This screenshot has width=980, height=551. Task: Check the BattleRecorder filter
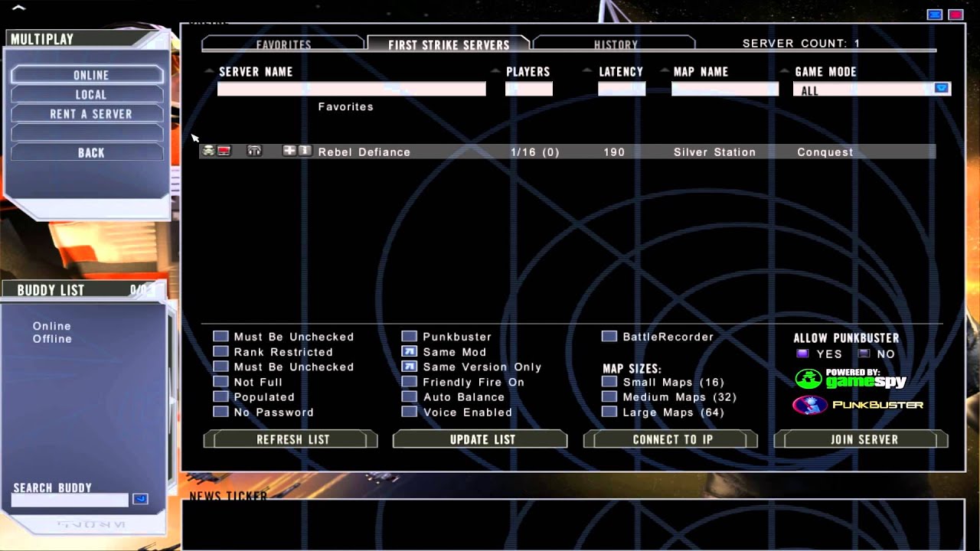tap(609, 337)
